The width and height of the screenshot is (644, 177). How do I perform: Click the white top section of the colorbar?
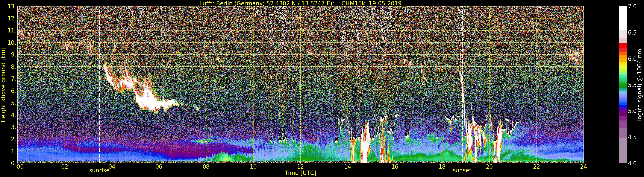[623, 18]
